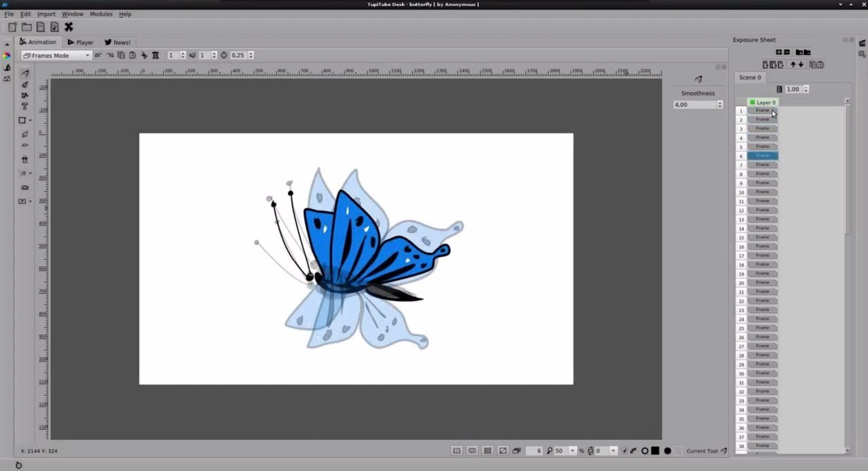Open the Modules menu
Viewport: 868px width, 471px height.
pyautogui.click(x=101, y=14)
